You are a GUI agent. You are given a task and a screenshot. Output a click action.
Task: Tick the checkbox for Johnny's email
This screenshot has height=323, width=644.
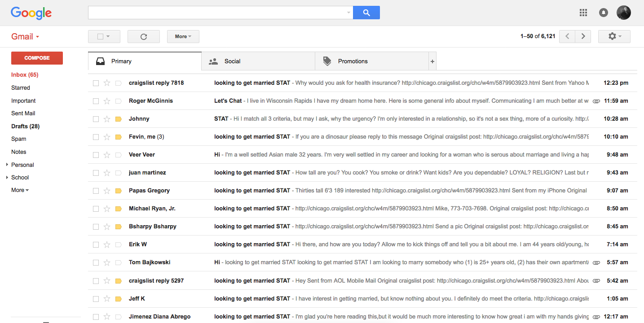96,119
